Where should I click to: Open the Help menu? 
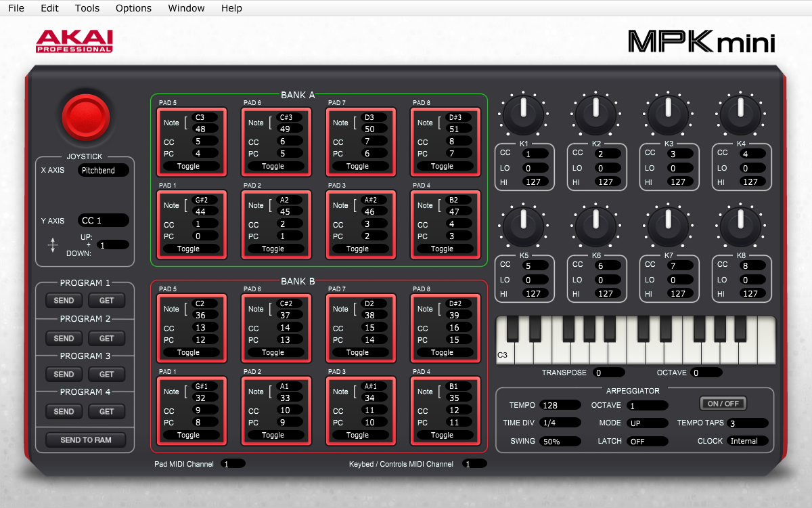tap(231, 8)
